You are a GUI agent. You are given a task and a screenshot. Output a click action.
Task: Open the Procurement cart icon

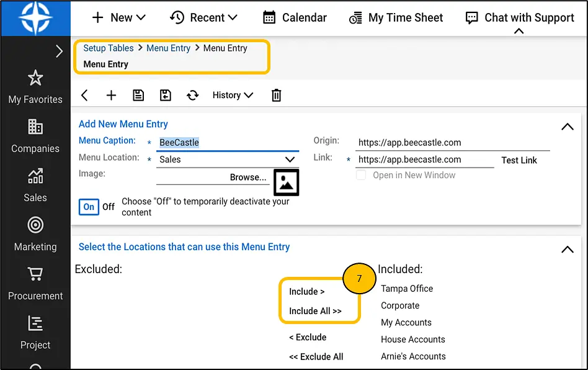(35, 274)
